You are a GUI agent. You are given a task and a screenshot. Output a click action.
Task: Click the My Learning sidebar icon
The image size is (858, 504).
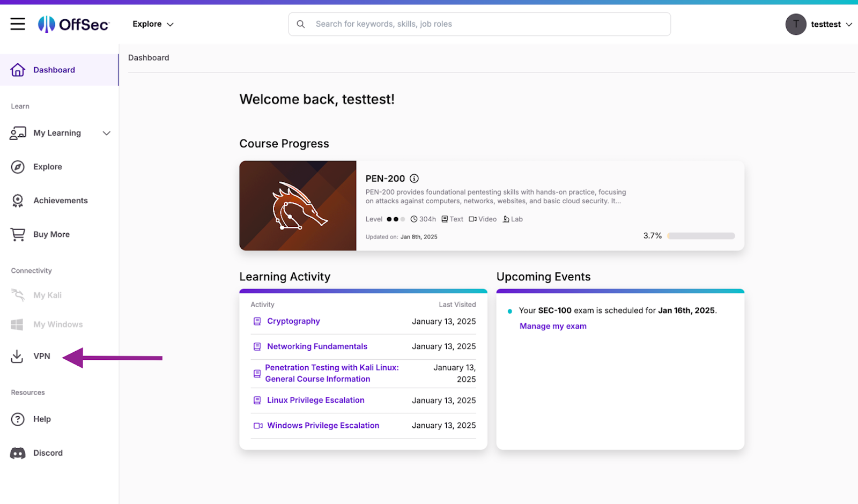tap(18, 133)
